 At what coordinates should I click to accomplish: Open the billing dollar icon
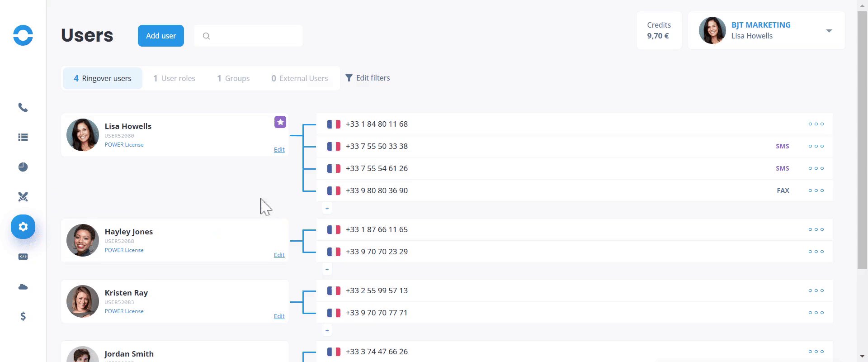pyautogui.click(x=23, y=316)
